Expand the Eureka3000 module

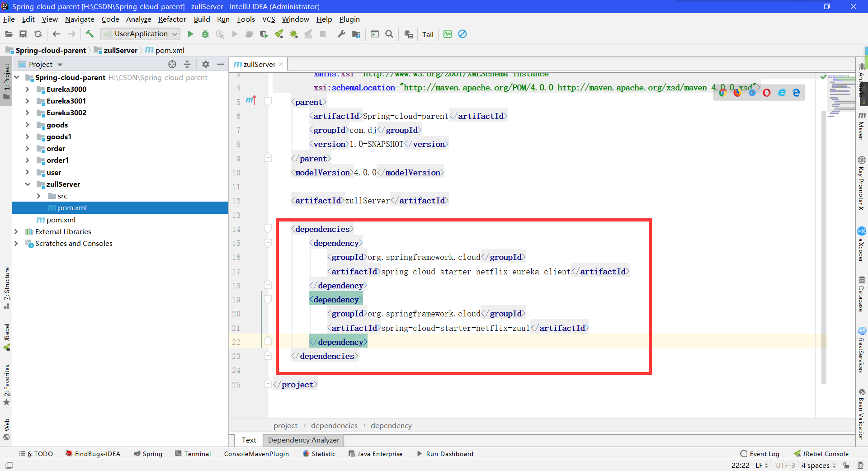(x=27, y=89)
